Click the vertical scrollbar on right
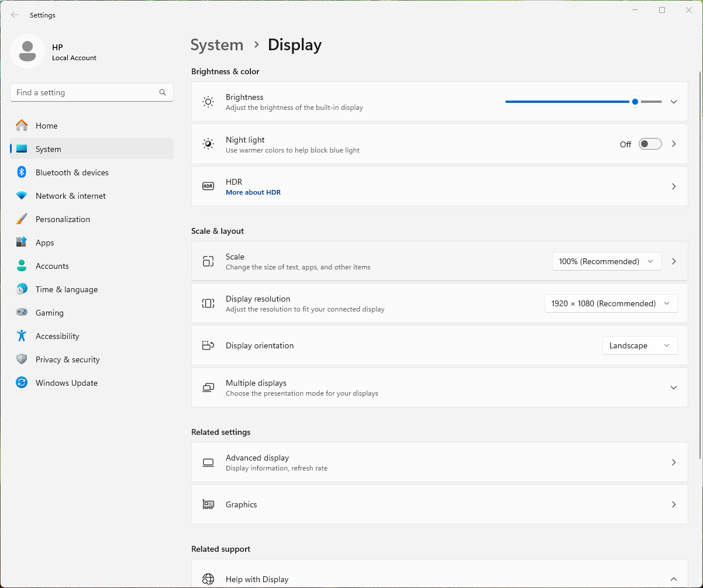This screenshot has height=588, width=703. (x=700, y=265)
